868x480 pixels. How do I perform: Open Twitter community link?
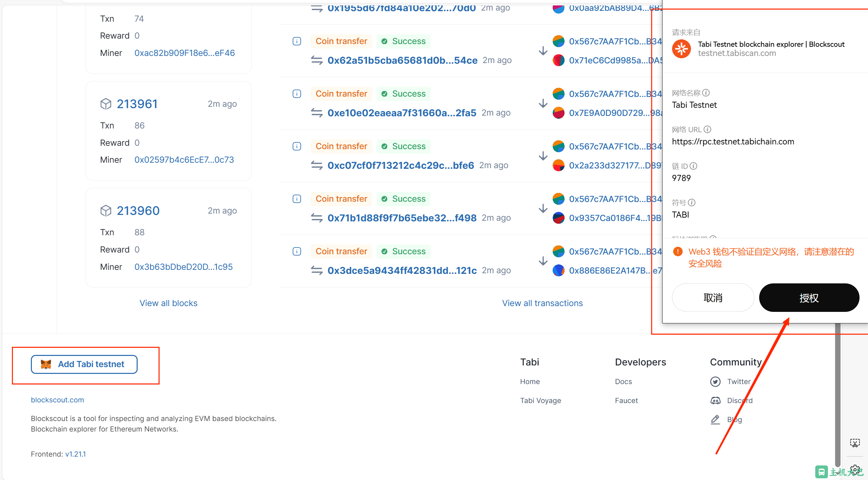[x=739, y=381]
